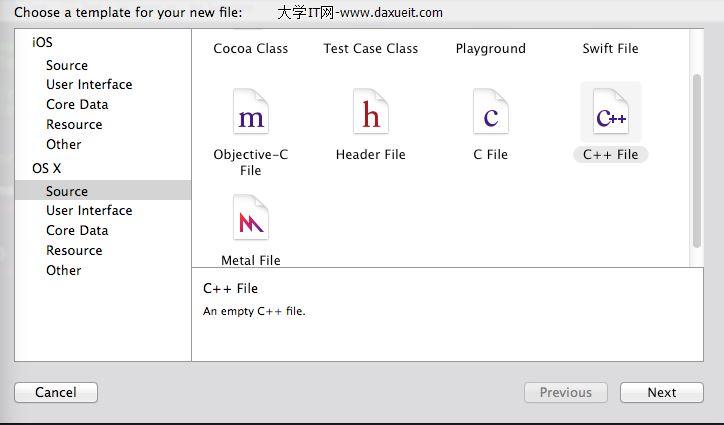Open Resource category under OS X
The image size is (724, 425).
click(74, 251)
